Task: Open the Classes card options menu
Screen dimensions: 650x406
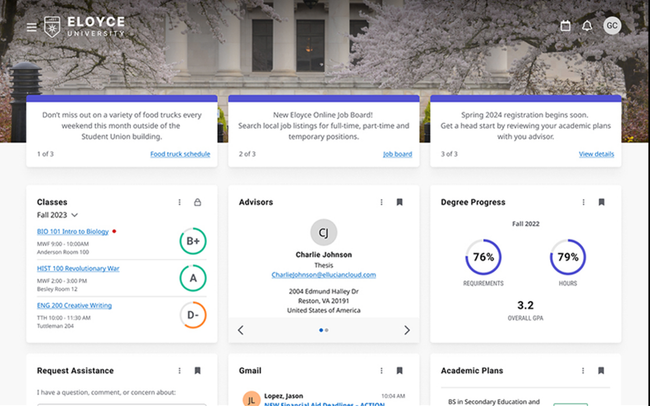Action: pos(179,202)
